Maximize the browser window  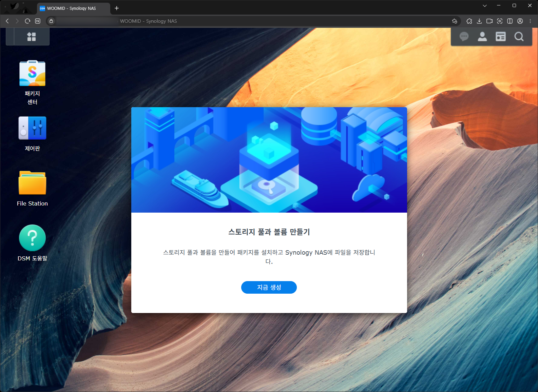coord(514,5)
